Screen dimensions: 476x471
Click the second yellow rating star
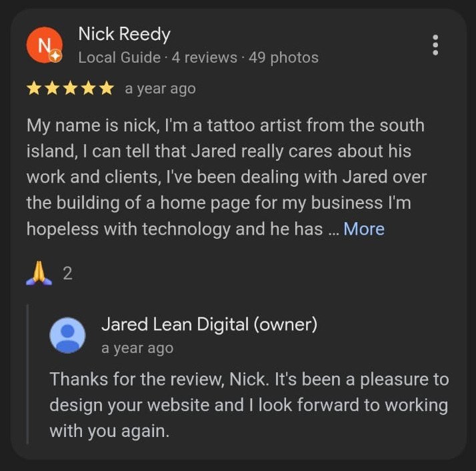52,89
